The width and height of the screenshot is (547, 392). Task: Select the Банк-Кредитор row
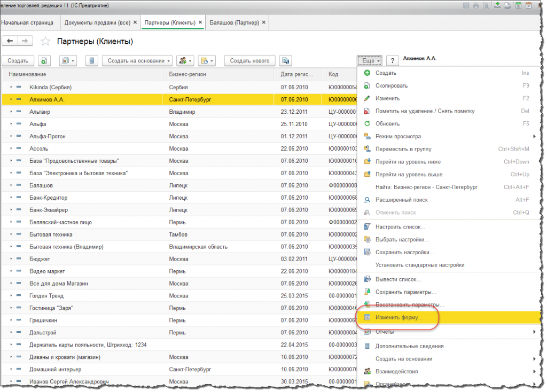(x=179, y=198)
